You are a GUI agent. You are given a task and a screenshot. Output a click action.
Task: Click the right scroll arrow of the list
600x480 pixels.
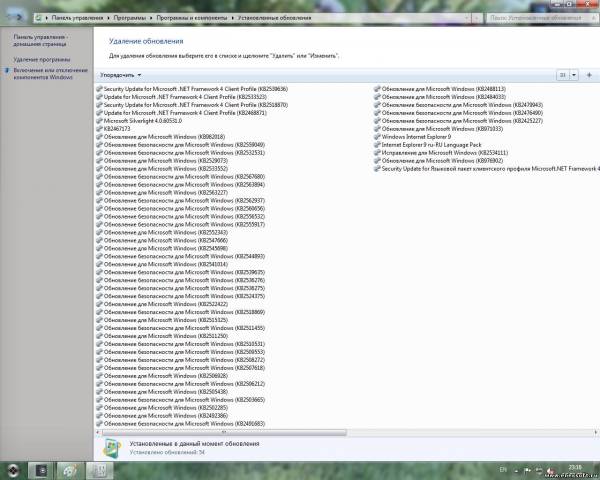tap(595, 432)
